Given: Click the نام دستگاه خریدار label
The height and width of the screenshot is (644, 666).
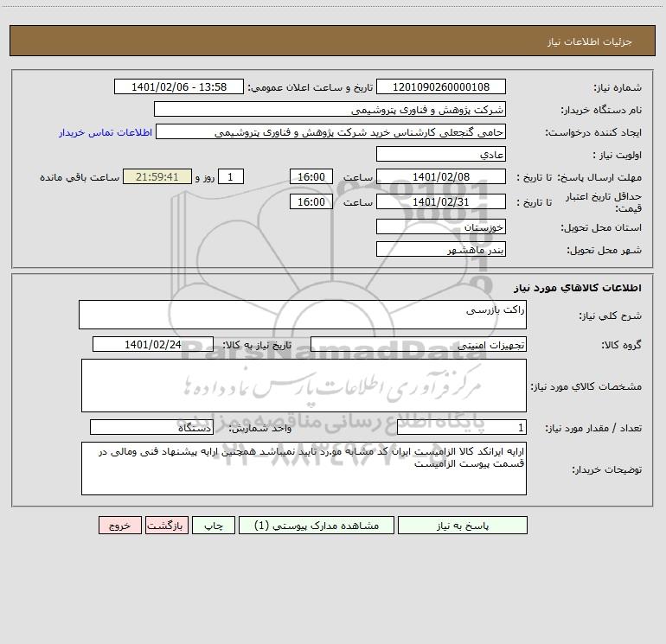Looking at the screenshot, I should coord(601,110).
